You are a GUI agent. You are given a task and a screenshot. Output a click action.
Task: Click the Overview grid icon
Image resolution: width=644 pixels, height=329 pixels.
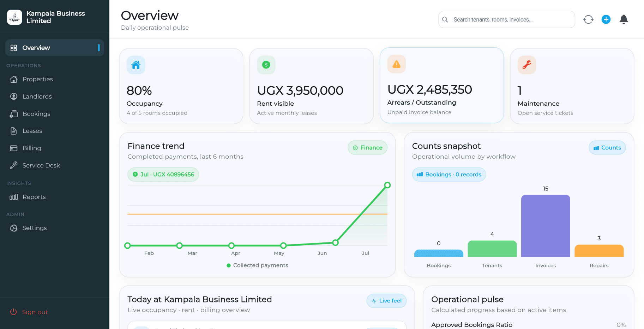tap(14, 48)
